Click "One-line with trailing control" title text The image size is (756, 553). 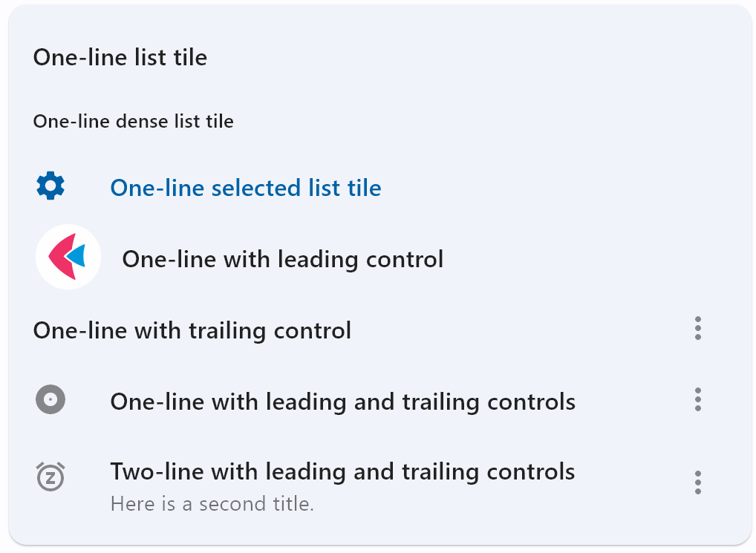(192, 330)
